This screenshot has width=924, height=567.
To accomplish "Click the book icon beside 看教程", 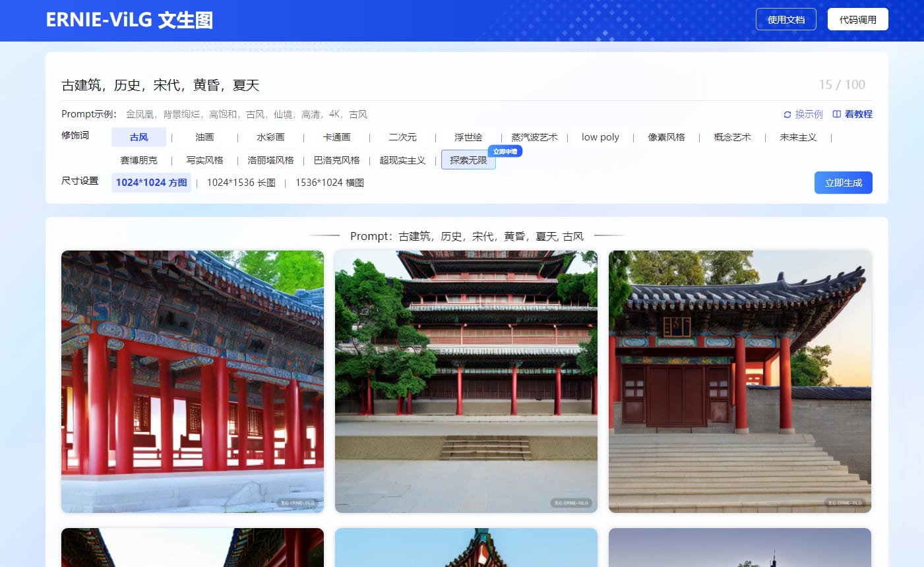I will (836, 115).
